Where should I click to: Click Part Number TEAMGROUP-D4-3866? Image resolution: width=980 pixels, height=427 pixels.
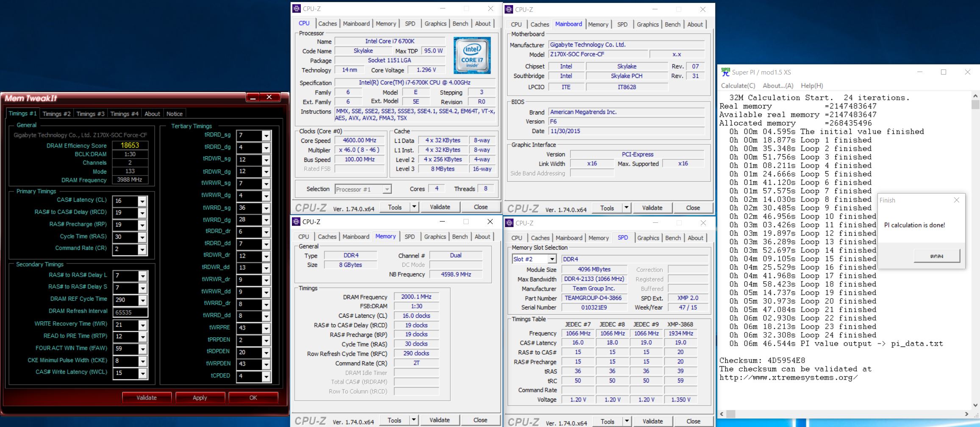593,298
